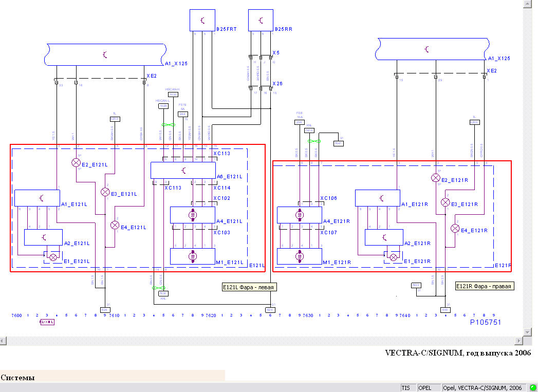This screenshot has height=392, width=538.
Task: Click the B25RR sensor block
Action: [x=261, y=20]
